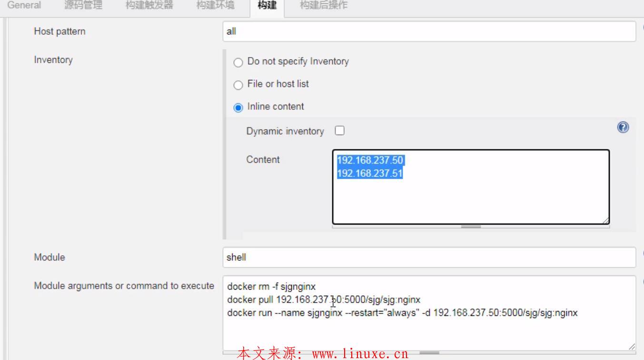Enable the Dynamic inventory checkbox
The width and height of the screenshot is (644, 360).
[340, 130]
